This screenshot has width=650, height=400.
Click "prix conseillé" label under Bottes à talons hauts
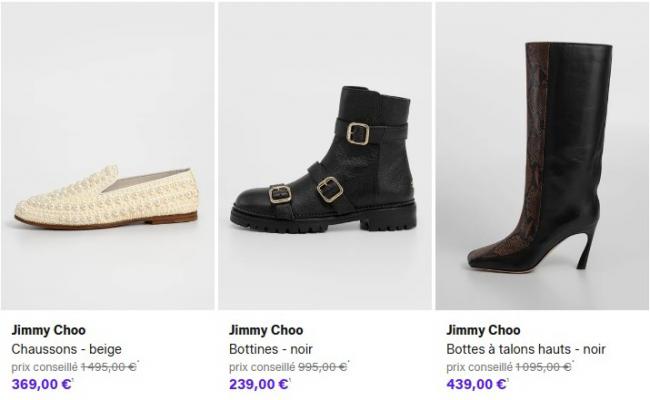click(x=478, y=367)
